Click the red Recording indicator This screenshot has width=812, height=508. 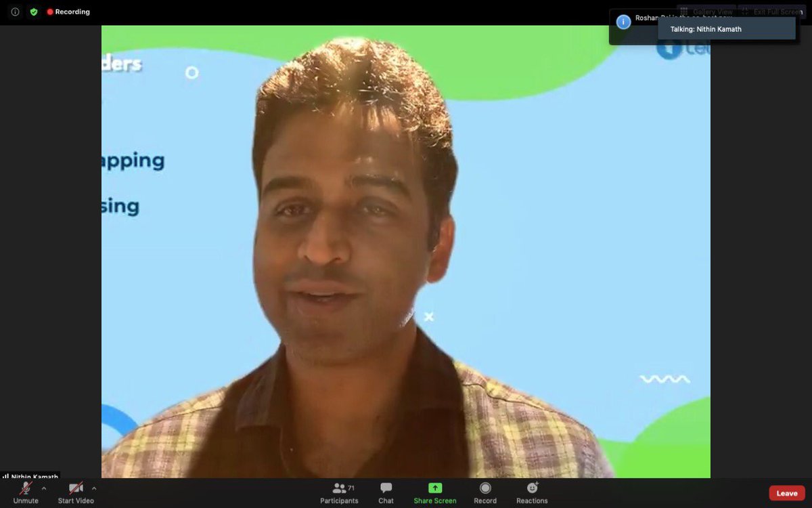68,12
